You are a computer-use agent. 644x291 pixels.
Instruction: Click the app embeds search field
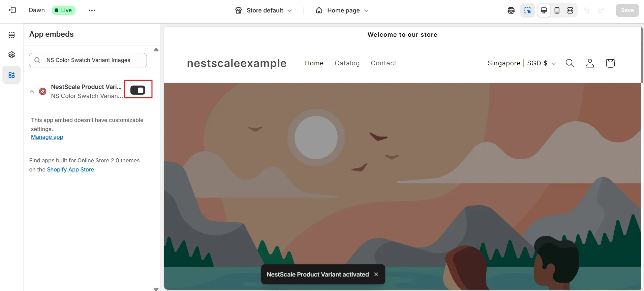88,60
